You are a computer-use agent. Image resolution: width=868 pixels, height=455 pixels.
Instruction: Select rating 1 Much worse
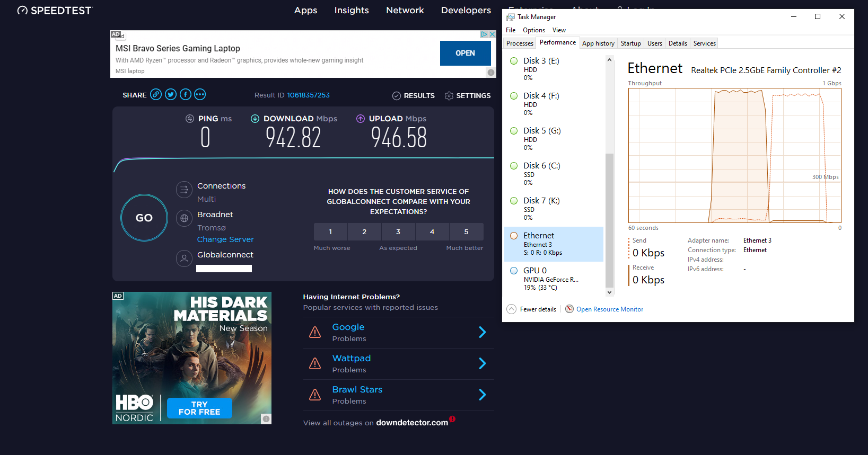coord(330,232)
